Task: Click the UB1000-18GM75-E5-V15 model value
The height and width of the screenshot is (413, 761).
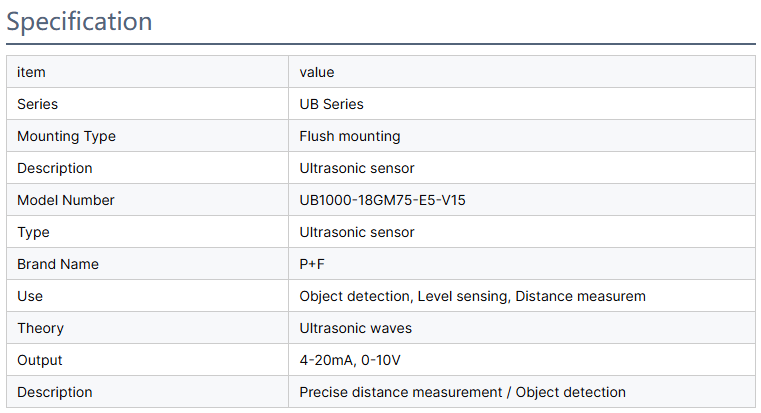Action: 383,200
